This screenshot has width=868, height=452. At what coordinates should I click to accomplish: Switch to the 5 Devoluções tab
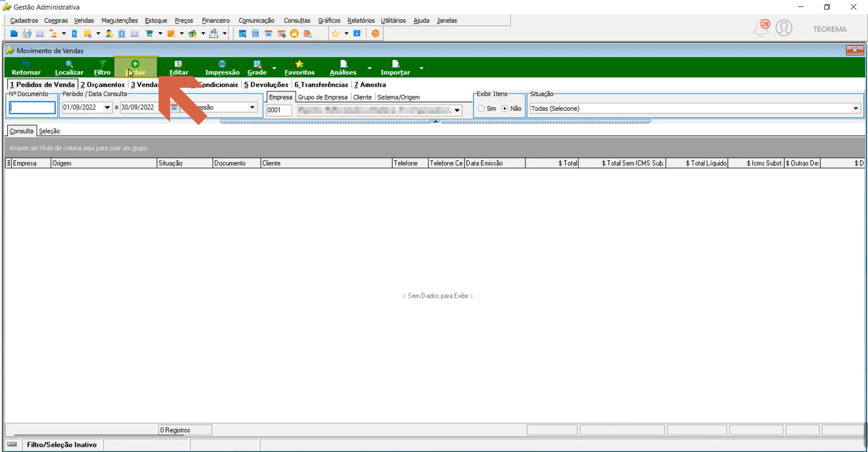point(266,85)
